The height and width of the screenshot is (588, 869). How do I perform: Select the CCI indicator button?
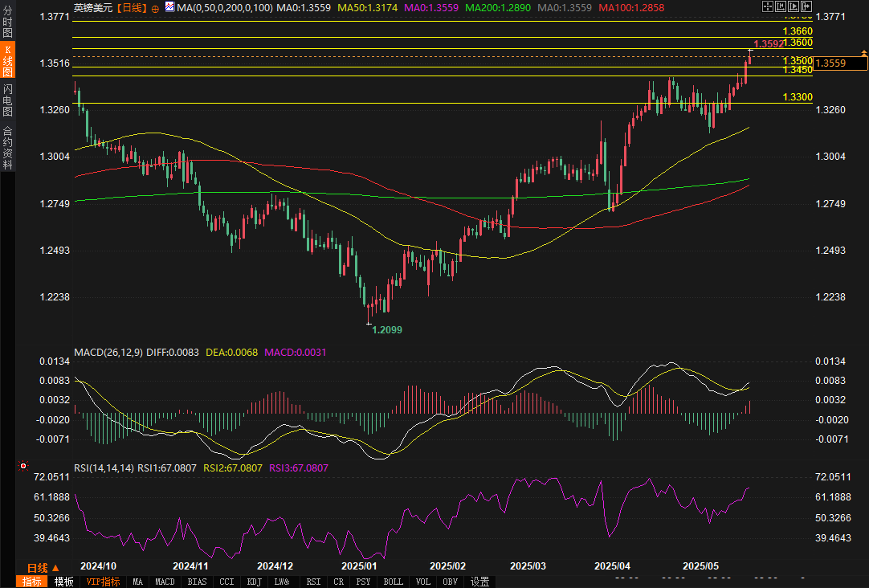[226, 582]
